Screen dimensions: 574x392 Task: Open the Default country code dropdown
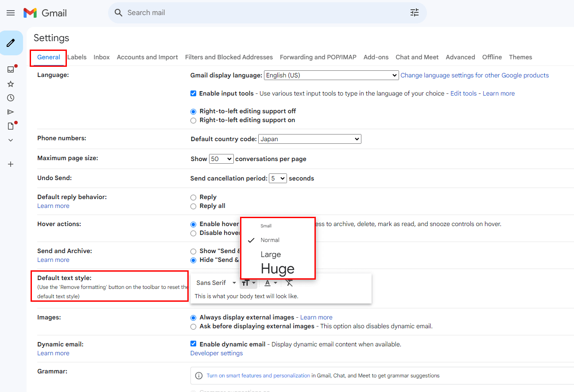tap(310, 139)
